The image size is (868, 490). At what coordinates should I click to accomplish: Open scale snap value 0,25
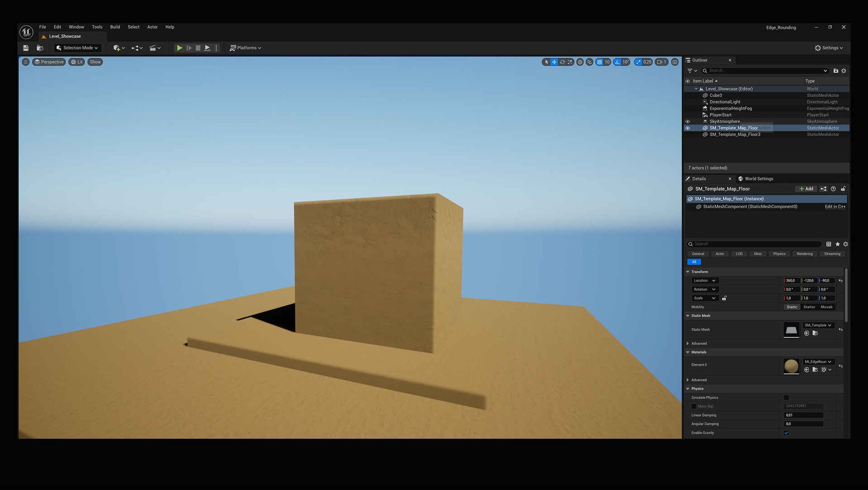pyautogui.click(x=647, y=62)
